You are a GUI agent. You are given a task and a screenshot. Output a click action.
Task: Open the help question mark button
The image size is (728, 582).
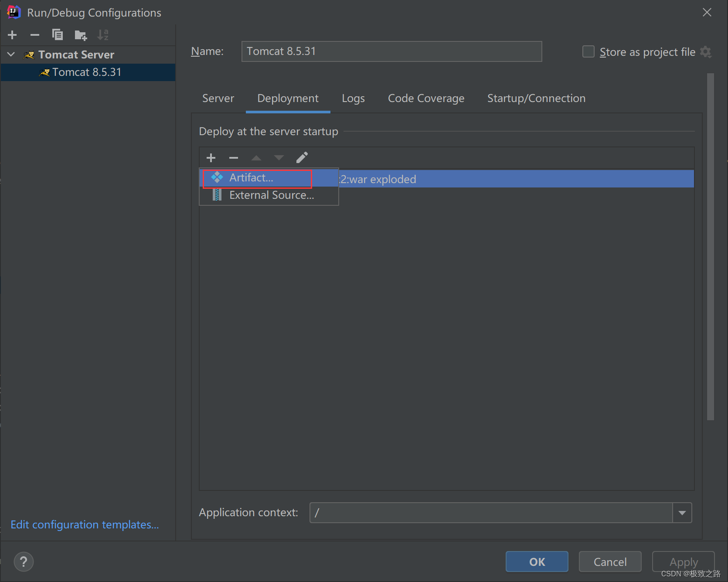click(24, 562)
